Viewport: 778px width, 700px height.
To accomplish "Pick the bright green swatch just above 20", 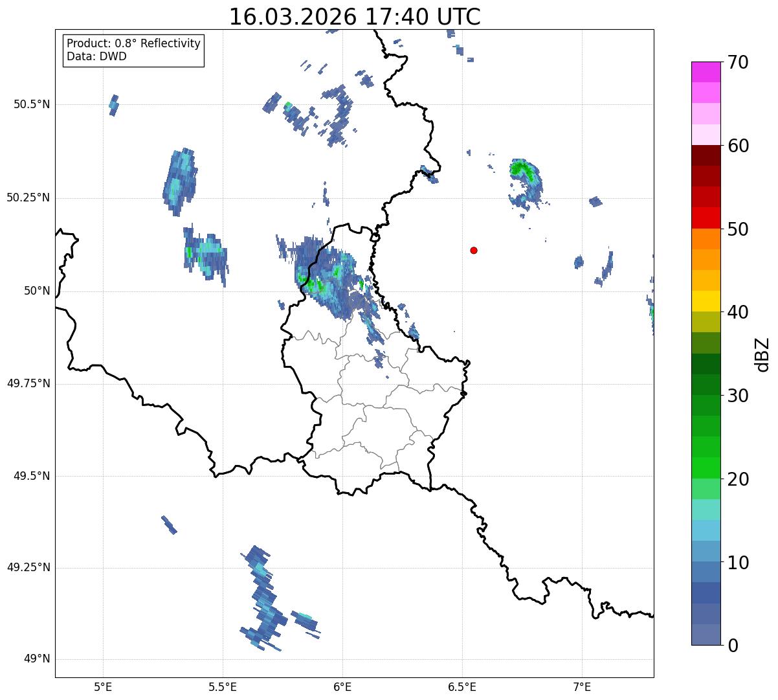I will pyautogui.click(x=706, y=468).
